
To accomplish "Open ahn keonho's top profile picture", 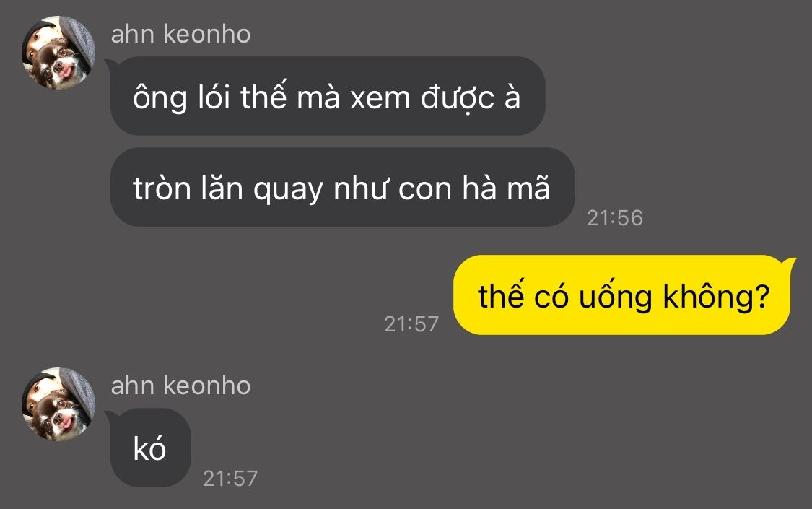I will (58, 53).
